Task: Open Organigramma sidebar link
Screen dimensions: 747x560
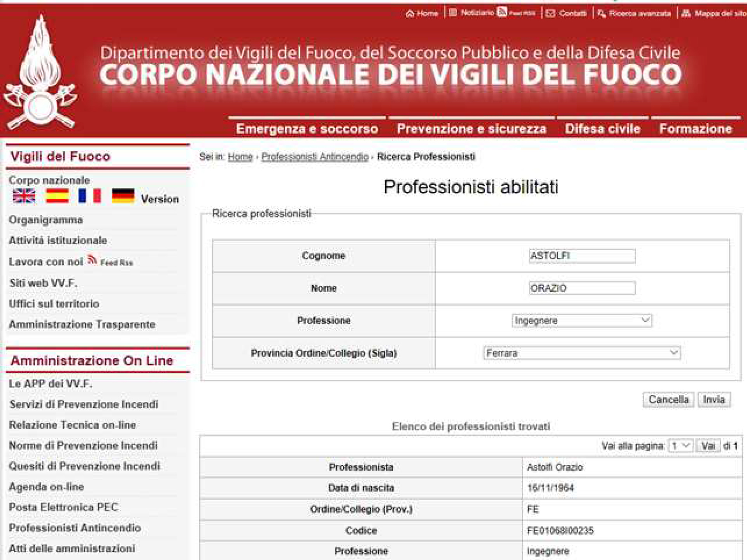Action: pos(46,220)
